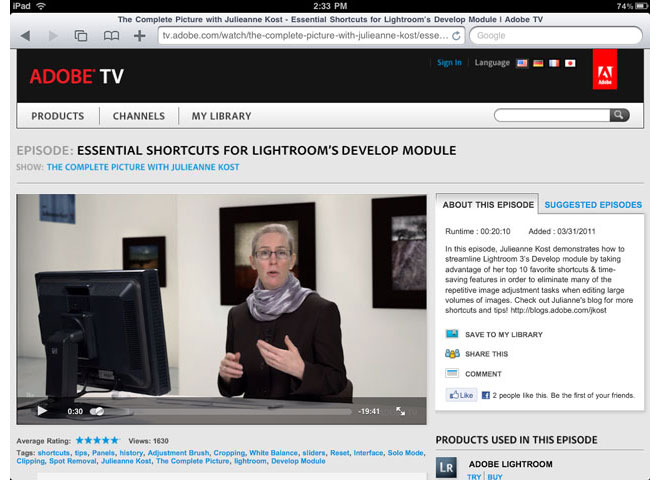Click the Share This text
660x480 pixels.
tap(486, 354)
